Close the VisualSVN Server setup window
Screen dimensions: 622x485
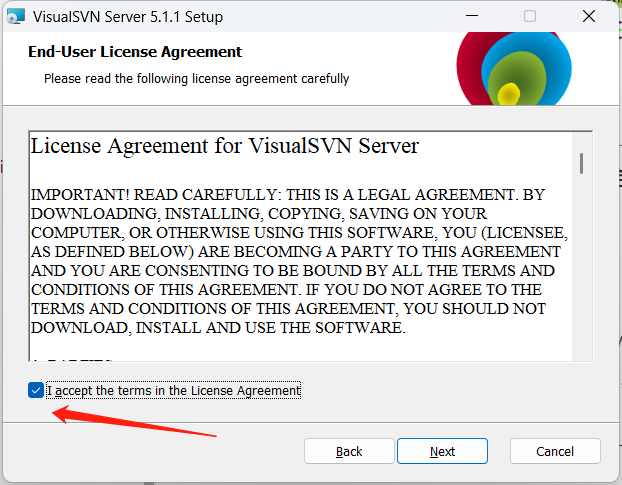590,16
